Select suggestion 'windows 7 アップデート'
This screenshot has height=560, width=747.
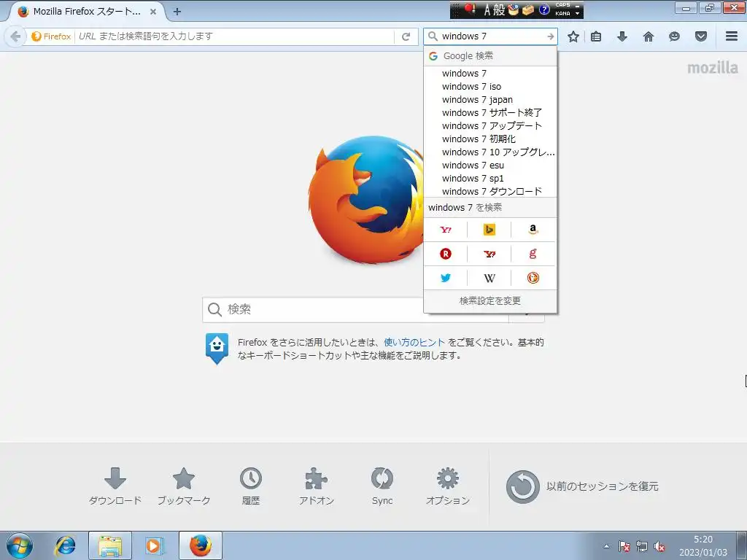coord(490,125)
